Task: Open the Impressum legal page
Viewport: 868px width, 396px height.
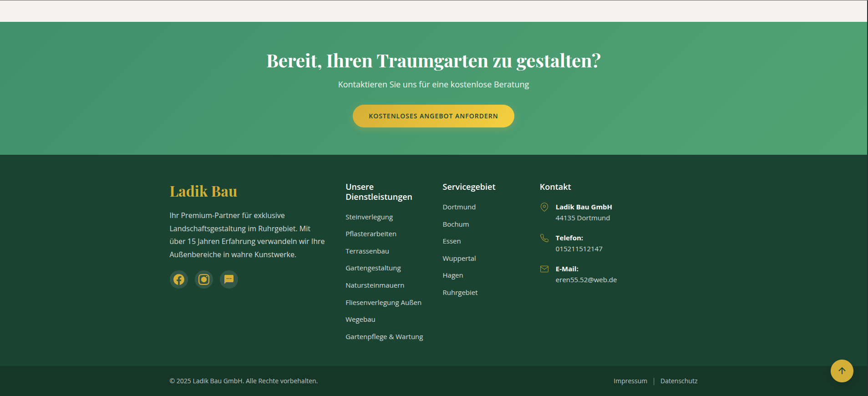Action: (x=630, y=381)
